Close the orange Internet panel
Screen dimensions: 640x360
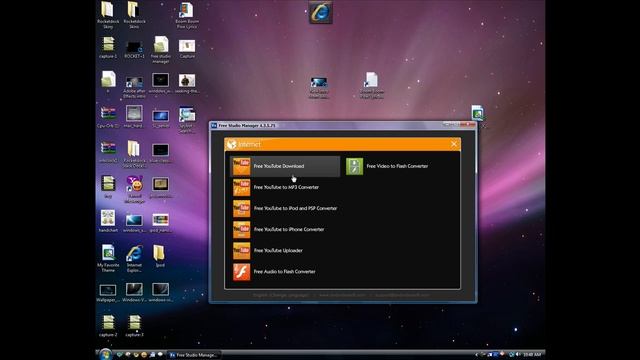coord(454,144)
